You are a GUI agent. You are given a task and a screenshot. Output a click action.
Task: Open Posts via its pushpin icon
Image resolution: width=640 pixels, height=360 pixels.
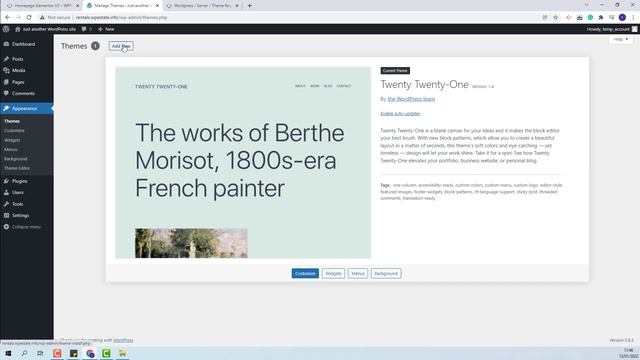[6, 59]
